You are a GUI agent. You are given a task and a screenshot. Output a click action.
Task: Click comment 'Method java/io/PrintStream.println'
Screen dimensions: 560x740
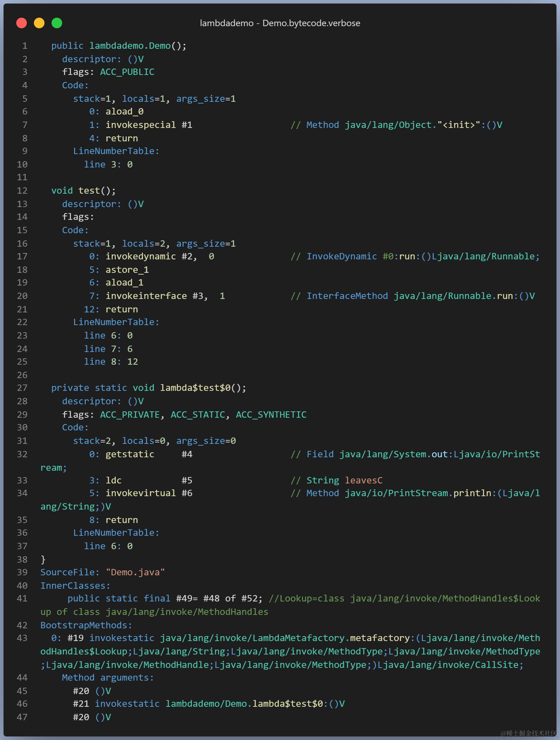399,493
